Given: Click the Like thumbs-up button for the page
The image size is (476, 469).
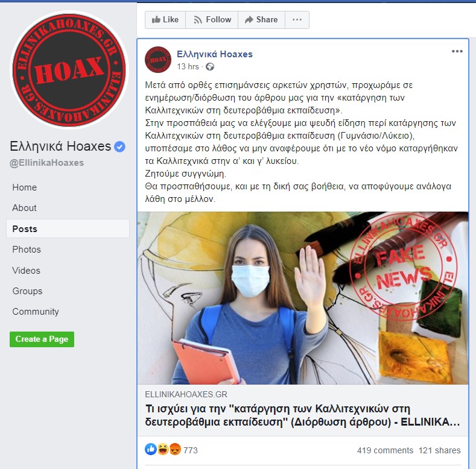Looking at the screenshot, I should coord(165,20).
